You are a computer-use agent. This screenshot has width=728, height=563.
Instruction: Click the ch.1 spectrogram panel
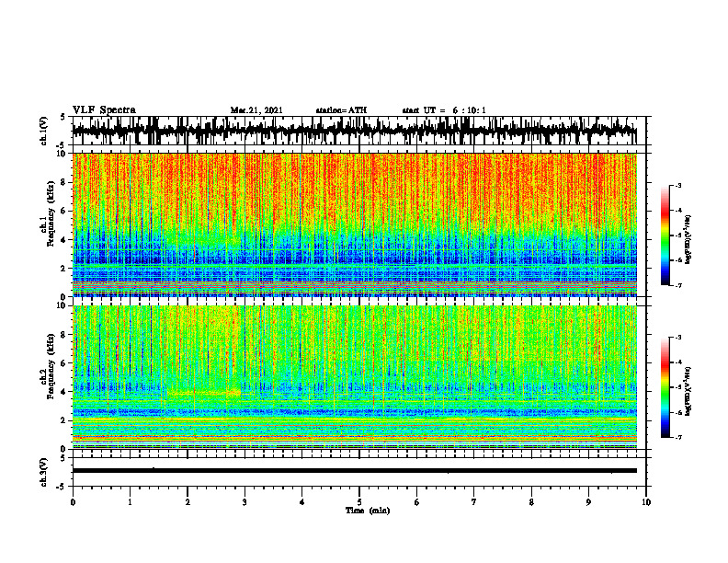click(355, 224)
